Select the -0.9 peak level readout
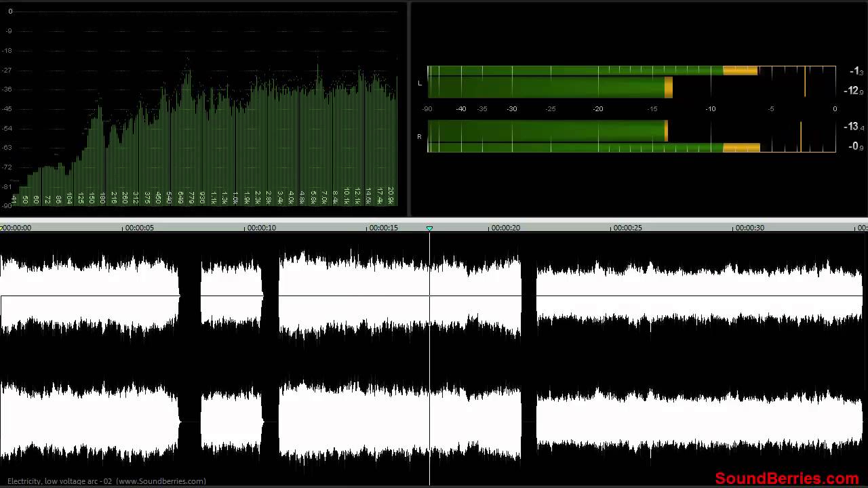The image size is (868, 488). (855, 146)
